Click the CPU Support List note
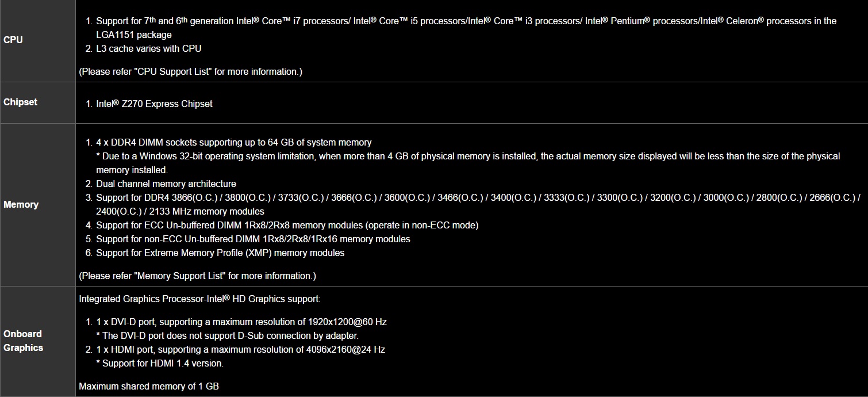 coord(190,72)
